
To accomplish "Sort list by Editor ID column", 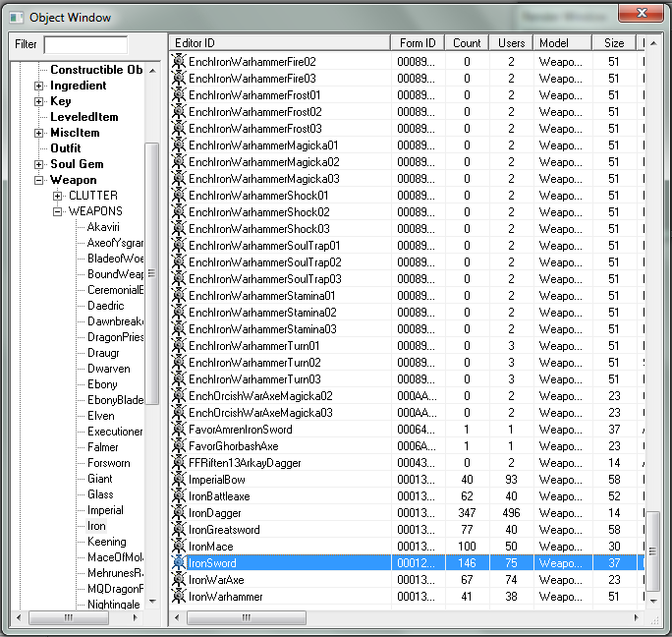I will coord(280,43).
